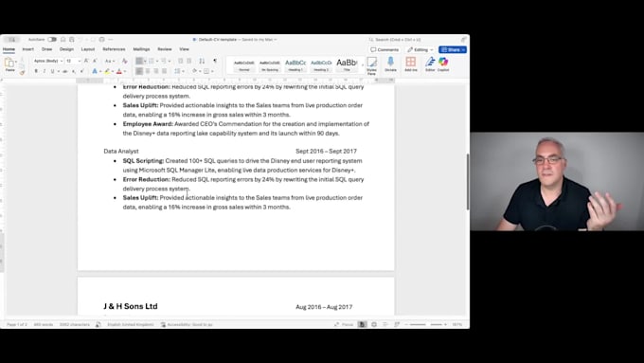This screenshot has height=363, width=644.
Task: Toggle Italic formatting
Action: [x=45, y=71]
